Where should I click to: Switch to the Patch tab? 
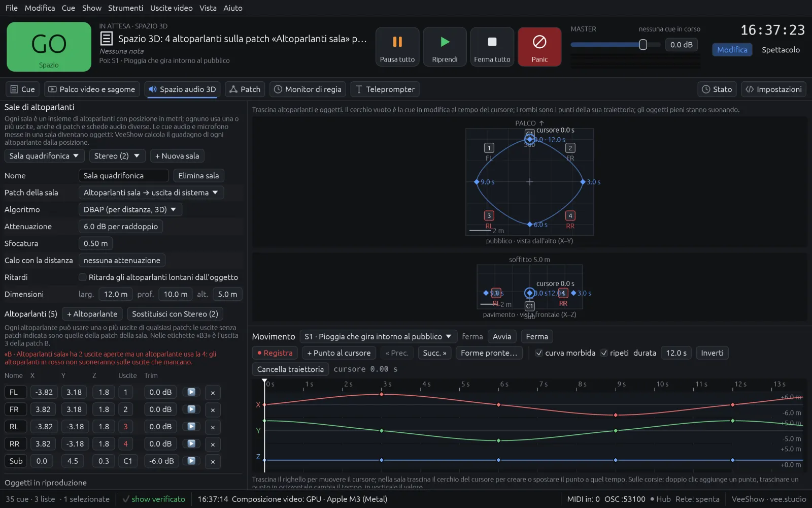245,89
